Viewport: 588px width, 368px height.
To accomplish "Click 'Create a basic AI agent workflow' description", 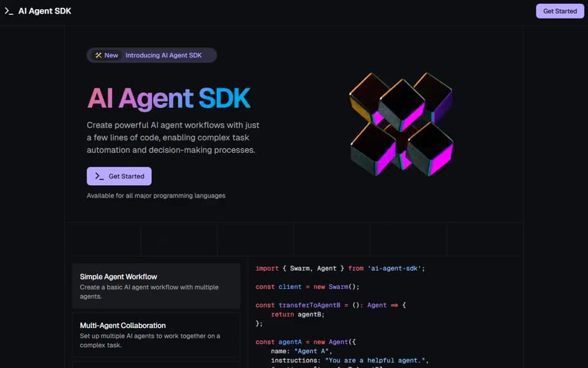I will 149,292.
